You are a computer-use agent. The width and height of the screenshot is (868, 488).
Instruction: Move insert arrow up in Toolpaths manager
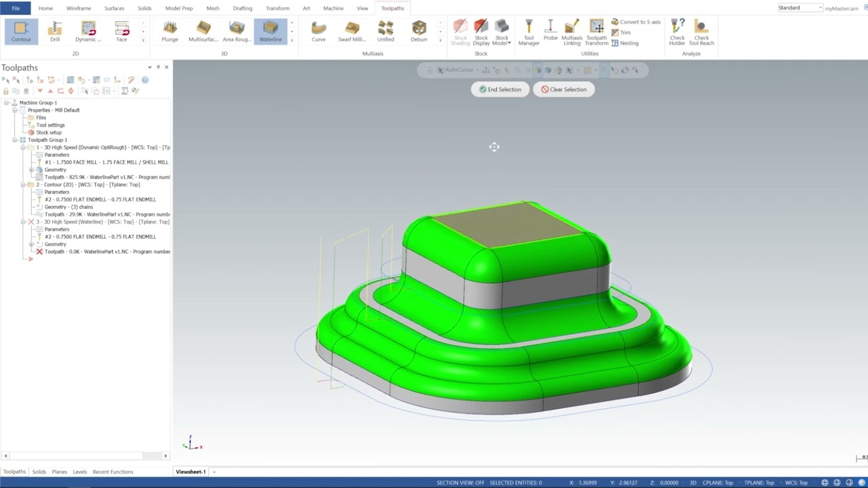click(x=50, y=91)
